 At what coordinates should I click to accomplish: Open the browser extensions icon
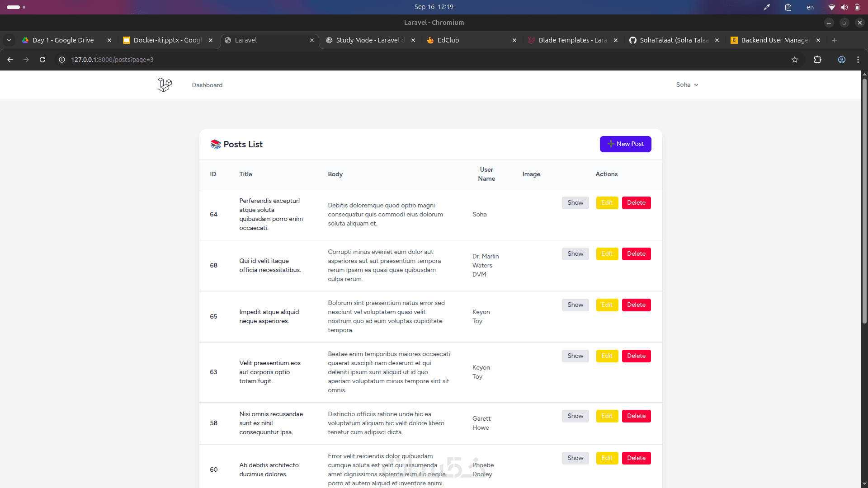pyautogui.click(x=817, y=60)
